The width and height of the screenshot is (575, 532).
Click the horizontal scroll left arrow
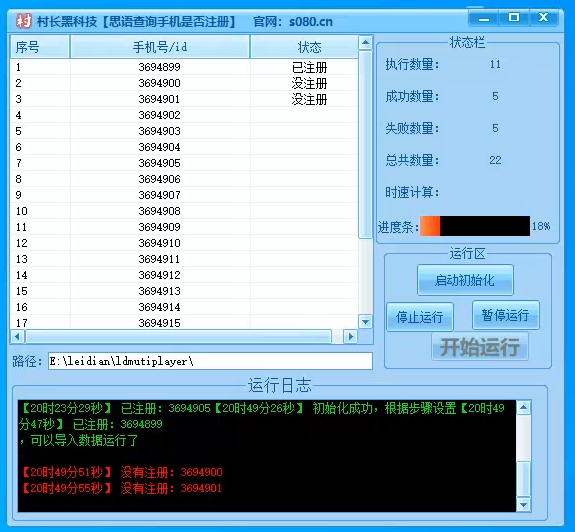click(x=17, y=337)
